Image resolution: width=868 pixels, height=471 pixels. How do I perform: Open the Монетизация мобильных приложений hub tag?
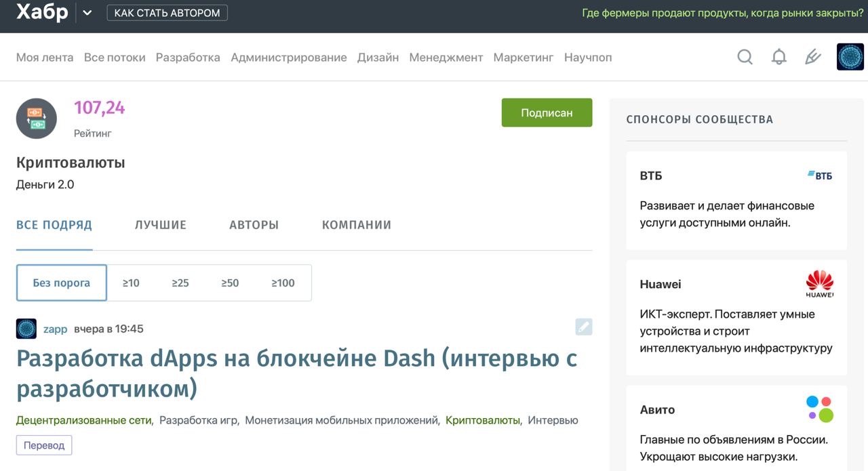pyautogui.click(x=342, y=420)
